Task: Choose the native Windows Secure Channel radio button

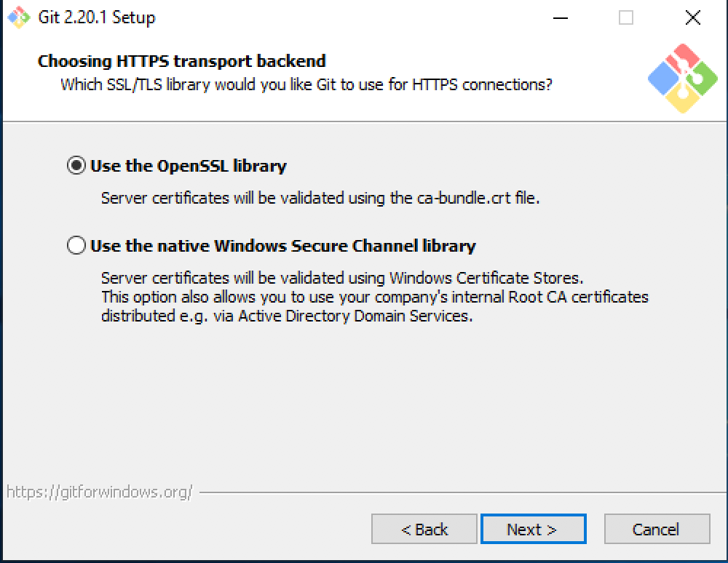Action: pos(76,246)
